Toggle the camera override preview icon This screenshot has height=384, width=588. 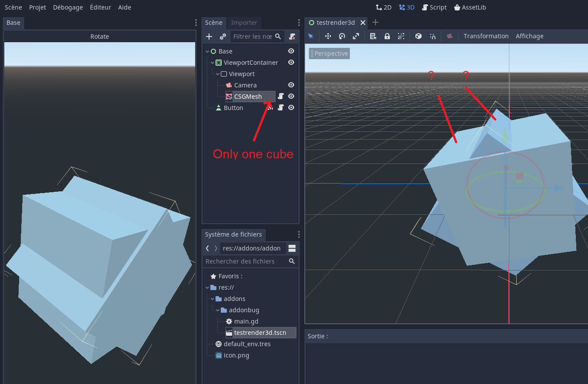[450, 36]
